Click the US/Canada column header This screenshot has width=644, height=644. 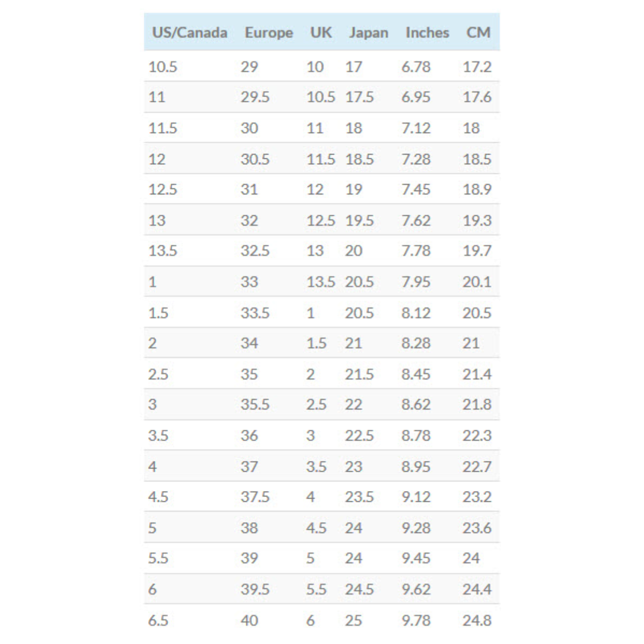(189, 33)
